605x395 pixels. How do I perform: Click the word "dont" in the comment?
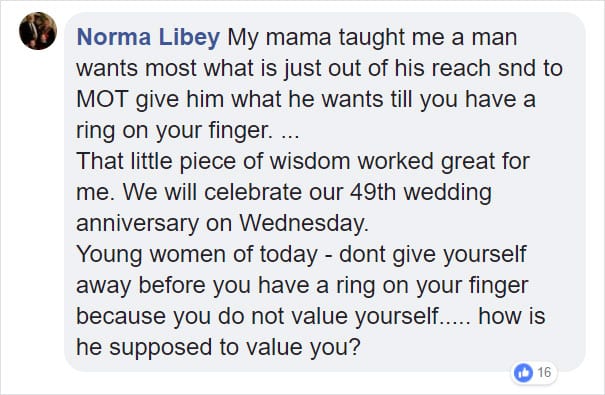click(x=362, y=255)
